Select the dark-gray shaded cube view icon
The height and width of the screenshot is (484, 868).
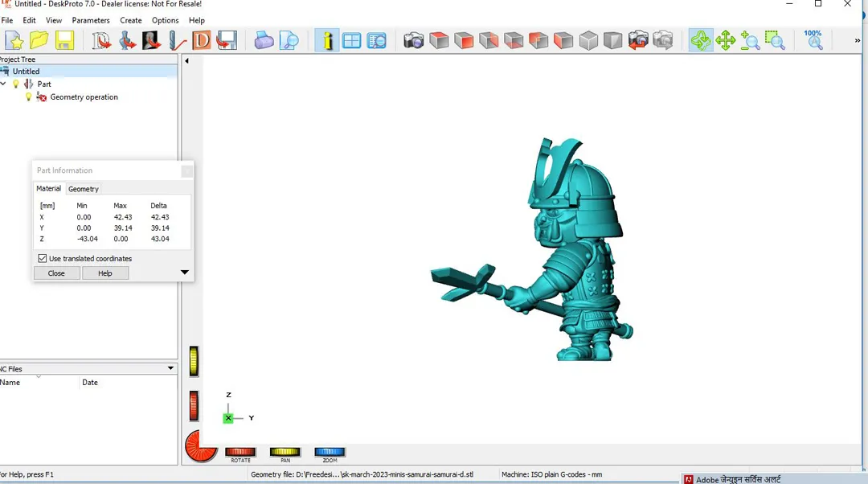coord(612,40)
